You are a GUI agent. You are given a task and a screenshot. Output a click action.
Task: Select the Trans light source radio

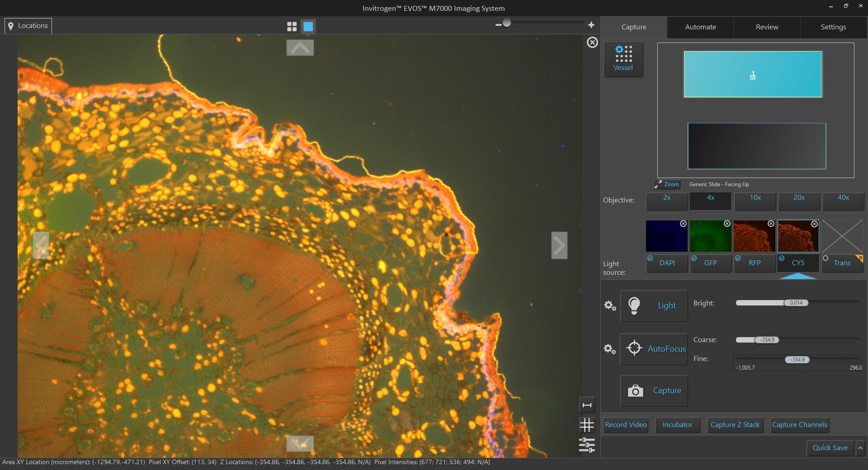[x=826, y=258]
